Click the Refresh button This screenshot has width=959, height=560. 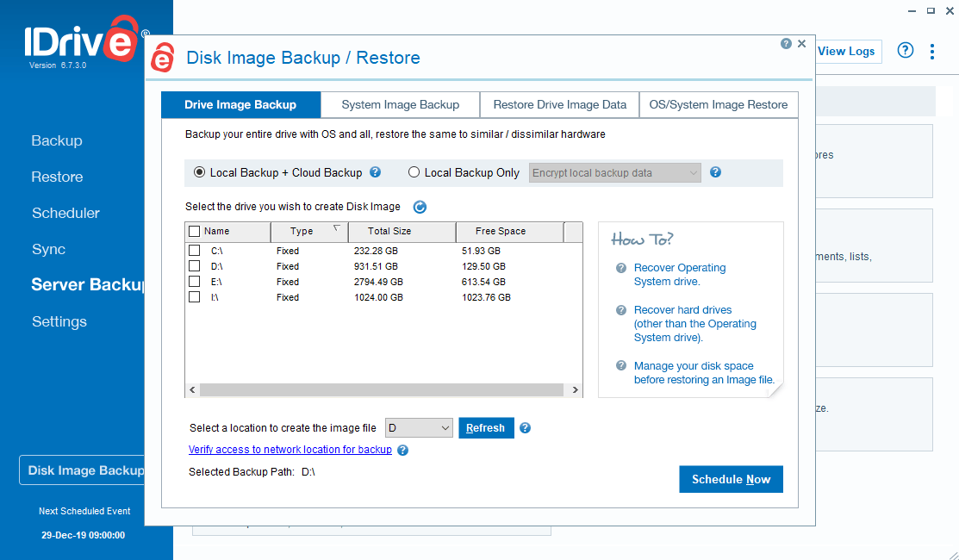coord(486,427)
